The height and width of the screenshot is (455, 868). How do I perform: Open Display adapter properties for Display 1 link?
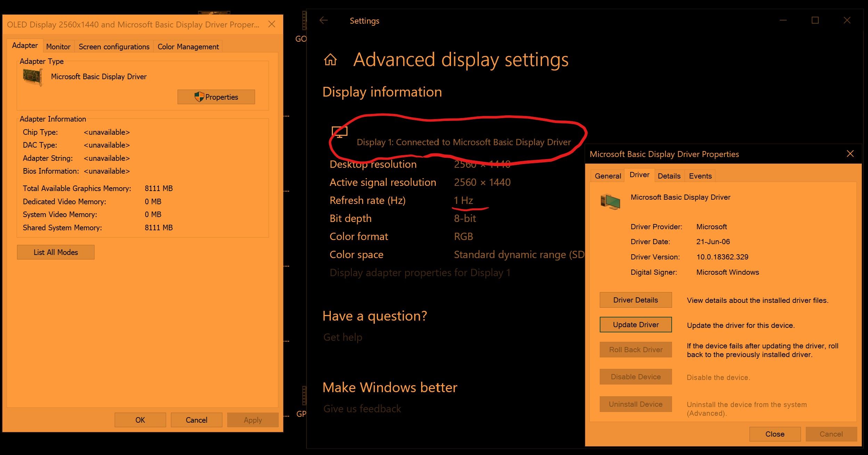click(420, 273)
